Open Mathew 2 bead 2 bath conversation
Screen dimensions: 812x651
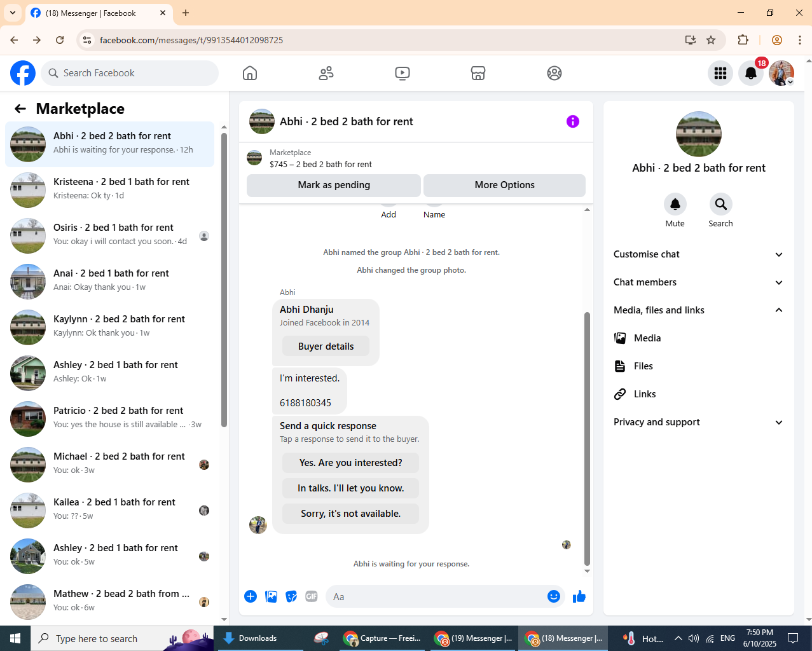[110, 602]
